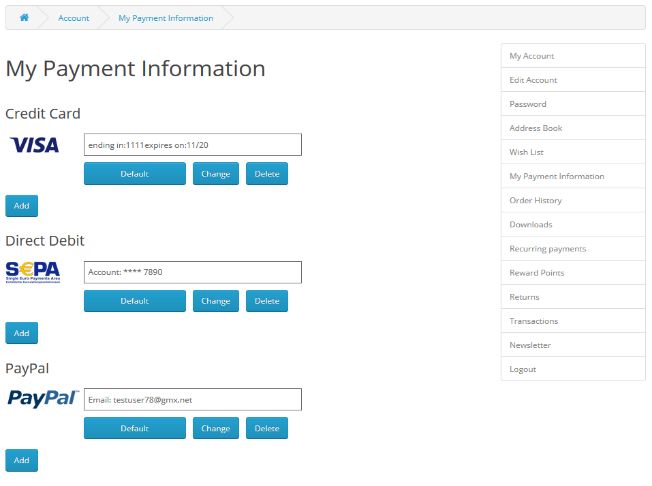Click the PayPal logo
Image resolution: width=652 pixels, height=486 pixels.
click(x=42, y=398)
